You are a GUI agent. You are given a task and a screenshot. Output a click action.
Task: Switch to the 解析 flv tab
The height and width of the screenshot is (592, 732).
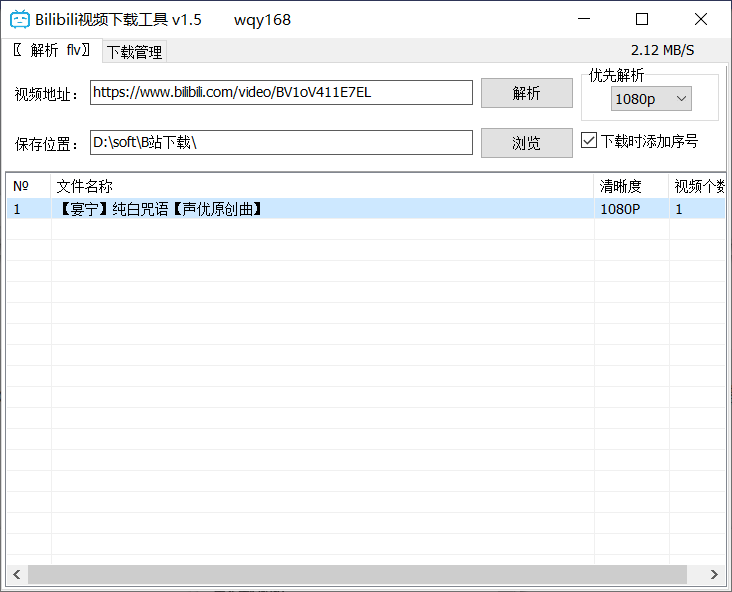click(x=51, y=50)
